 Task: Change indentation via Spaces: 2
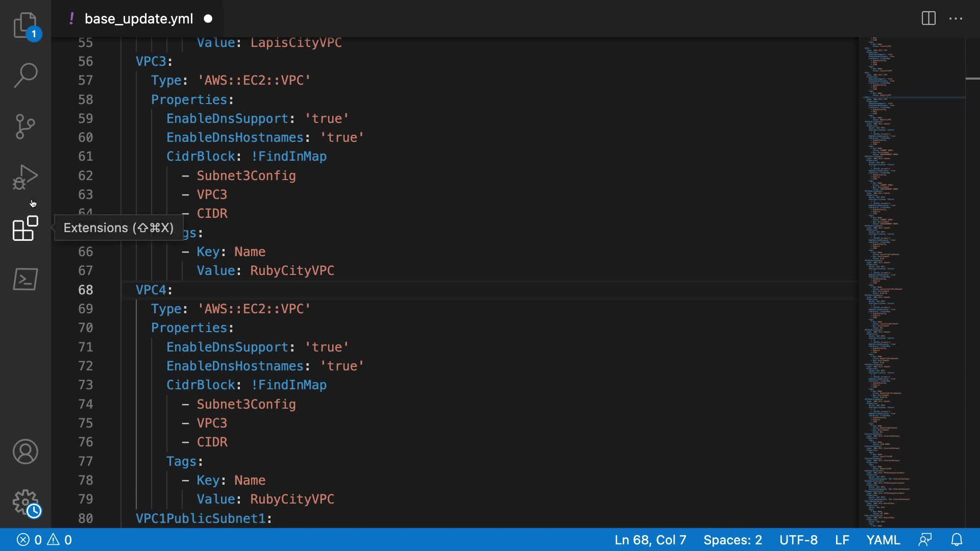(x=732, y=540)
